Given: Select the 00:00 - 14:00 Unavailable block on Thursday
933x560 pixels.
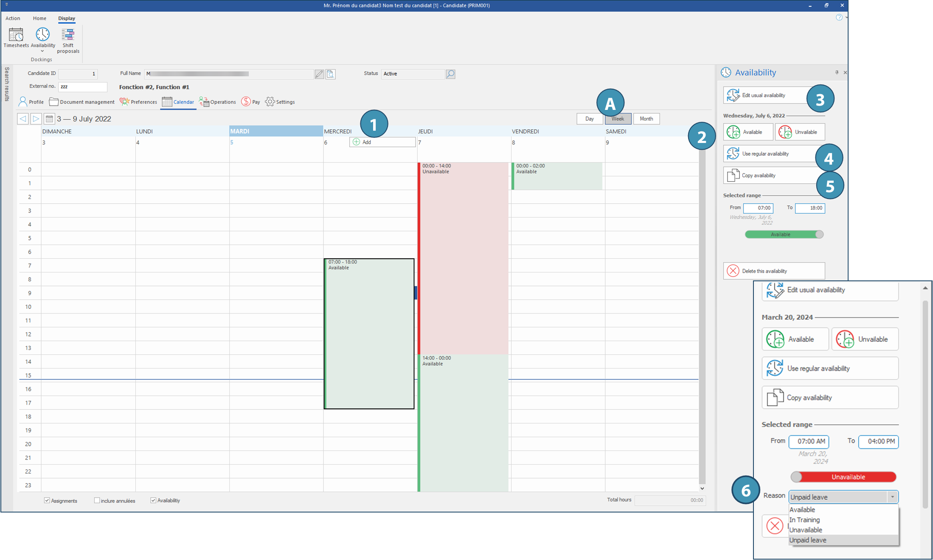Looking at the screenshot, I should (x=463, y=258).
